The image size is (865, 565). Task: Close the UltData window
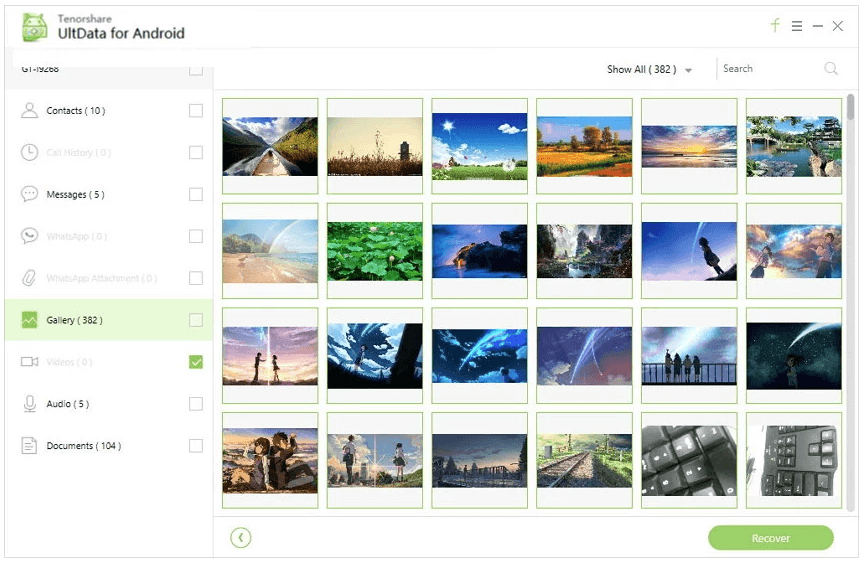coord(838,26)
